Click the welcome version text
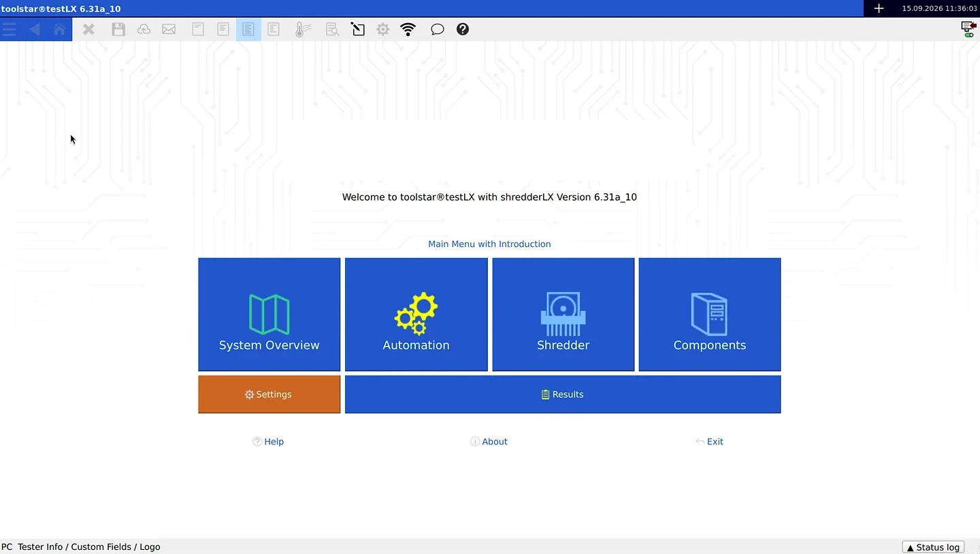Screen dimensions: 980x554 coord(489,197)
